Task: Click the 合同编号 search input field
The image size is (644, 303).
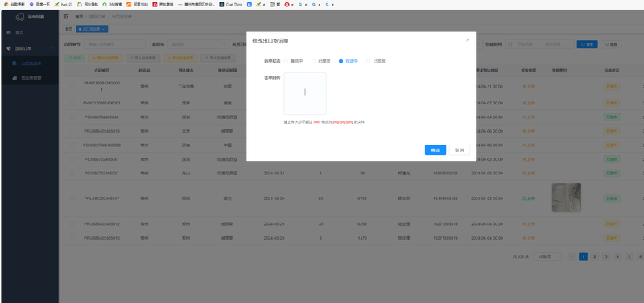Action: 114,44
